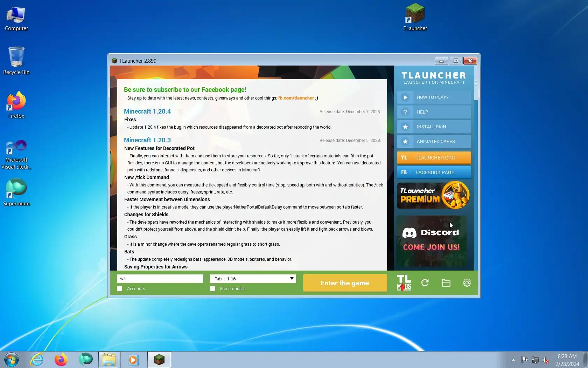This screenshot has height=368, width=588.
Task: Open the launcher settings gear
Action: pos(467,282)
